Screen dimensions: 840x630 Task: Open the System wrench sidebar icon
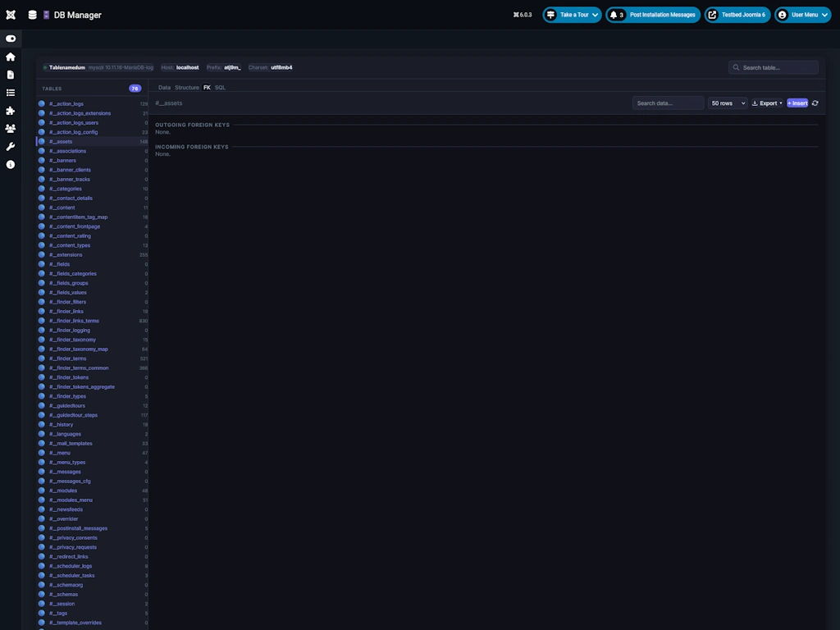11,146
